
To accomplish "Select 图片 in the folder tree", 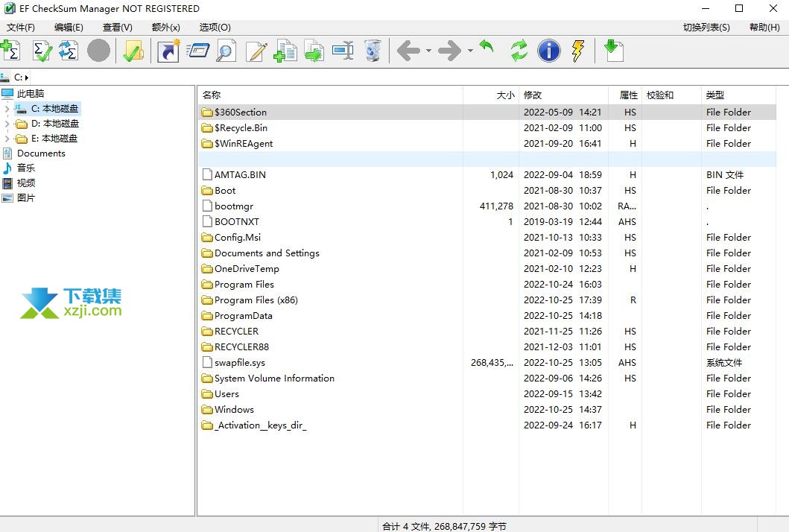I will [x=26, y=197].
